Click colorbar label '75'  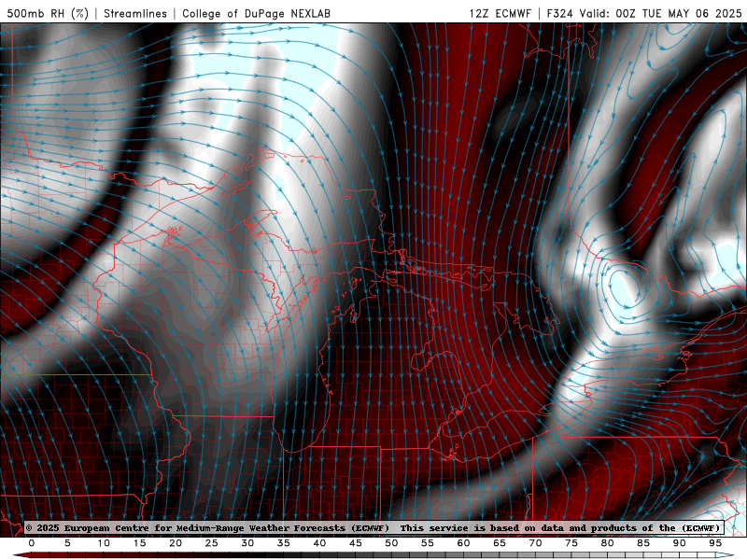click(571, 543)
